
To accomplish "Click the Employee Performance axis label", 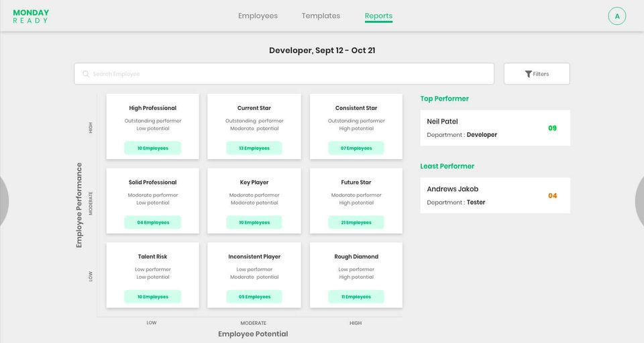I will [79, 205].
